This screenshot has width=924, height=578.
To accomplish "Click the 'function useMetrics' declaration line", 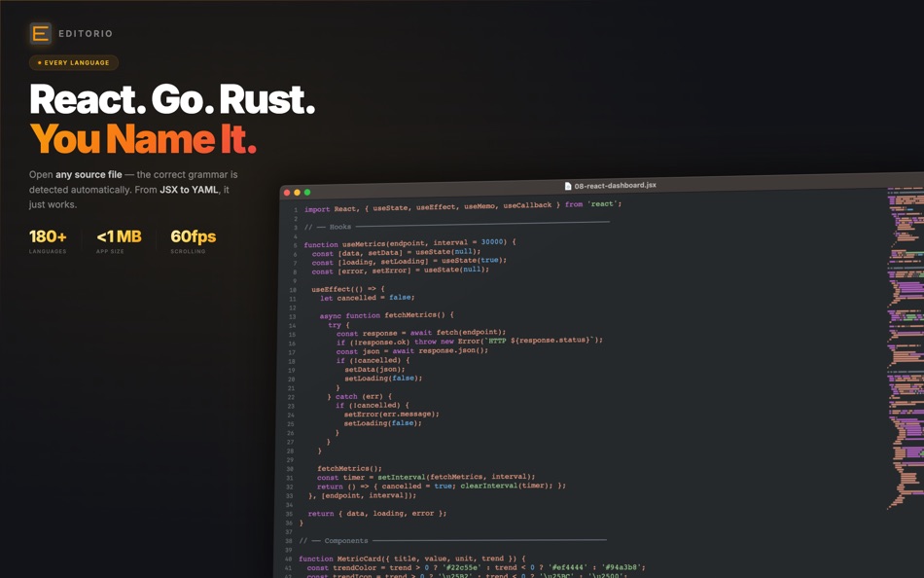I will [x=409, y=243].
